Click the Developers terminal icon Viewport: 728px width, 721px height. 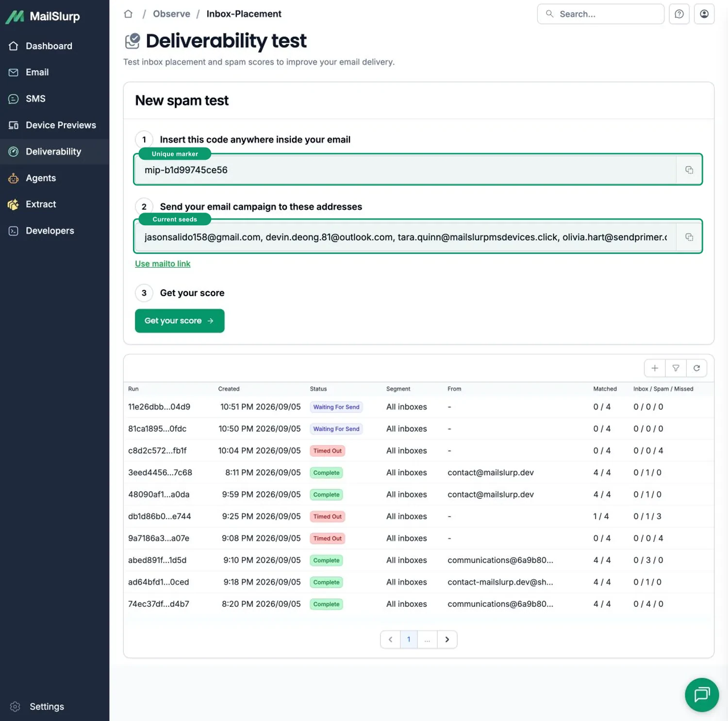[x=14, y=231]
